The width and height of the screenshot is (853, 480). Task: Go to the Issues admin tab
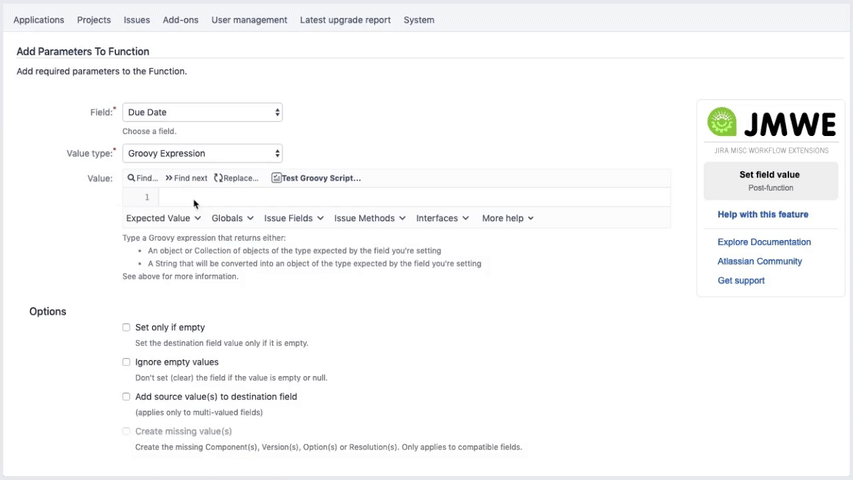pyautogui.click(x=137, y=20)
